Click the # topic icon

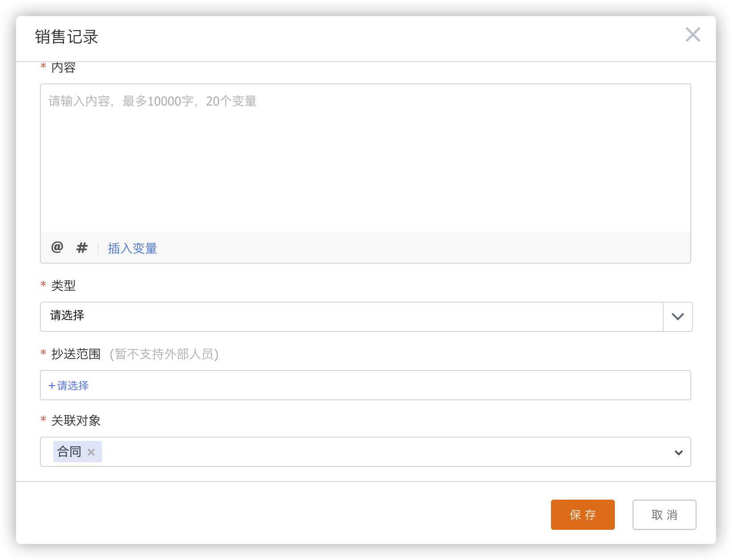pyautogui.click(x=82, y=248)
